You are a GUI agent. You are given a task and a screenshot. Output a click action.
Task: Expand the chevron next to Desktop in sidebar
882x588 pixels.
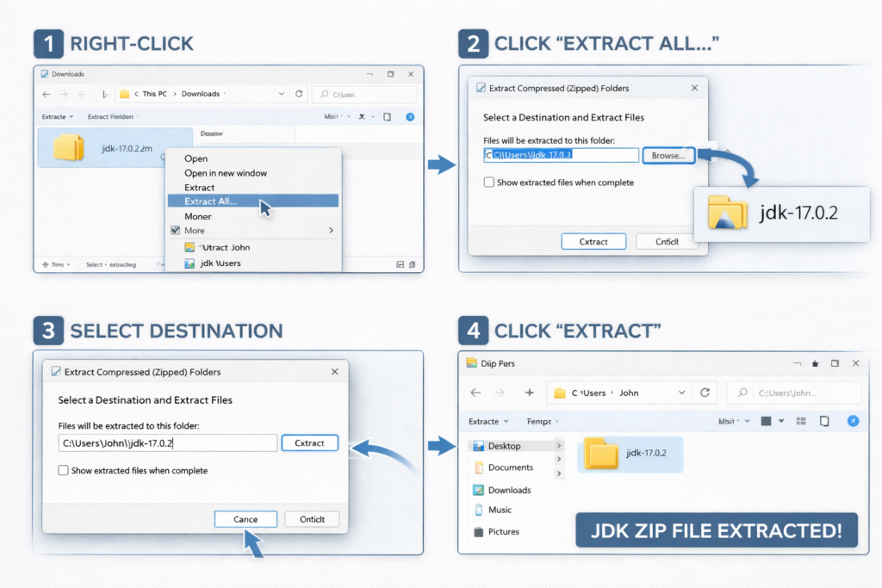[559, 446]
